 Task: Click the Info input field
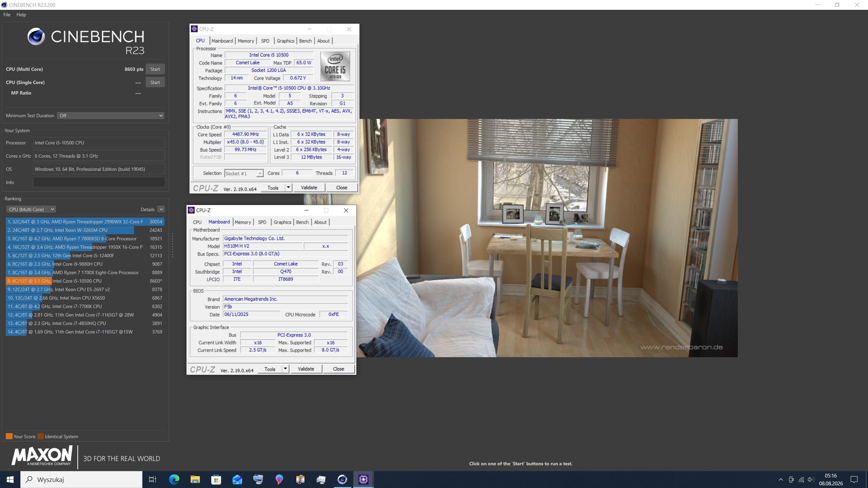pyautogui.click(x=99, y=182)
